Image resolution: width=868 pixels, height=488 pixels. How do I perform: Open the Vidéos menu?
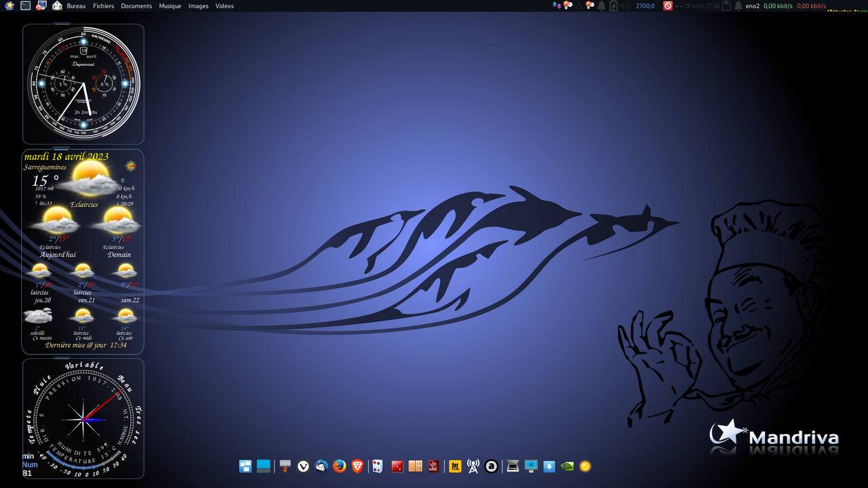coord(224,6)
